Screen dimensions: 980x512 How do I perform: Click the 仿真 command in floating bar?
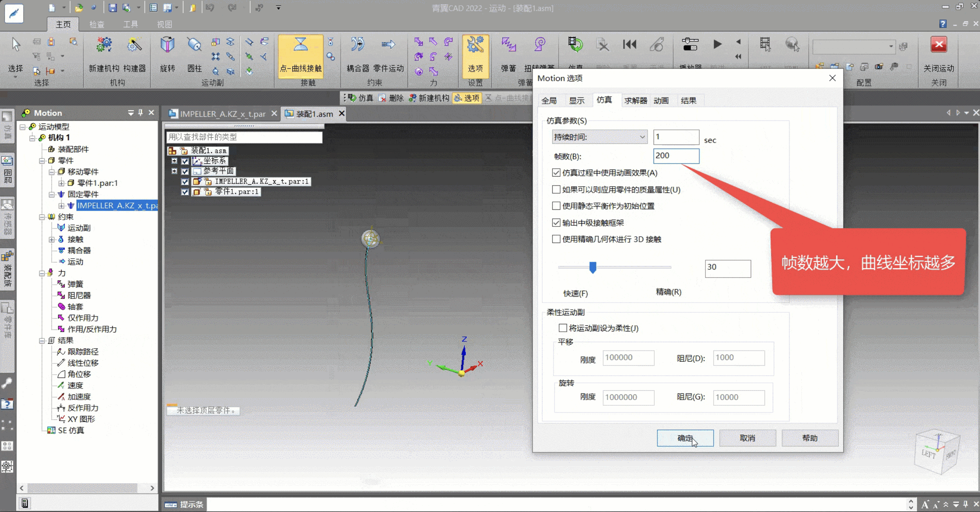pyautogui.click(x=361, y=98)
